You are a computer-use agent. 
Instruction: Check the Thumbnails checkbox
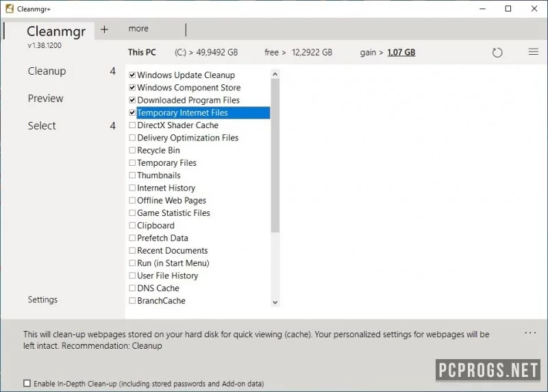(132, 175)
